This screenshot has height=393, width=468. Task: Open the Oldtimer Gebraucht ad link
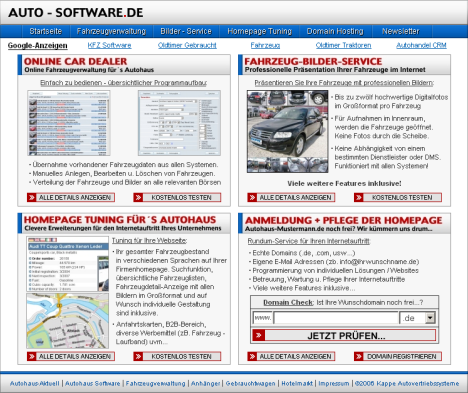click(x=187, y=45)
